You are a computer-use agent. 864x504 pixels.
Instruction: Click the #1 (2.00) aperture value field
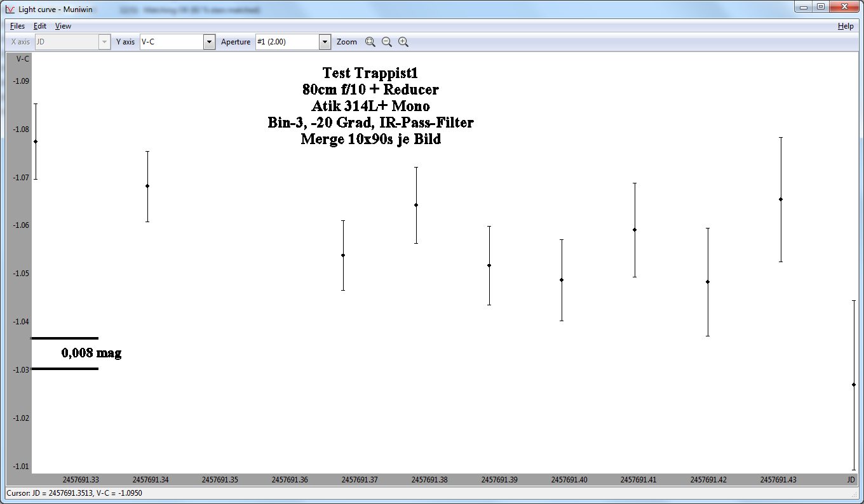pos(286,42)
